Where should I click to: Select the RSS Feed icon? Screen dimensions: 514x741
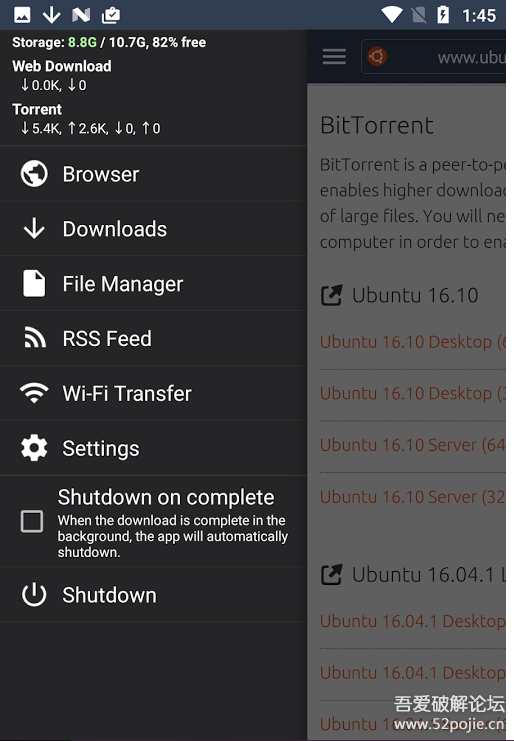pos(35,338)
